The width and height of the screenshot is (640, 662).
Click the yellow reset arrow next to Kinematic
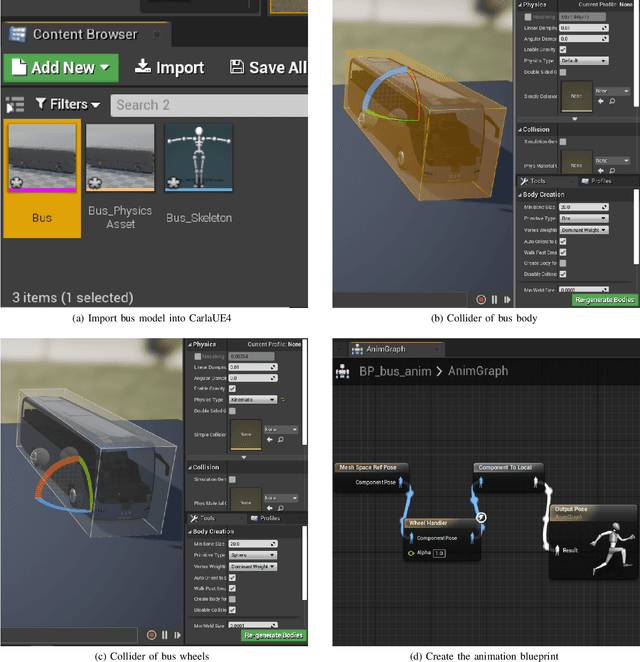click(283, 399)
